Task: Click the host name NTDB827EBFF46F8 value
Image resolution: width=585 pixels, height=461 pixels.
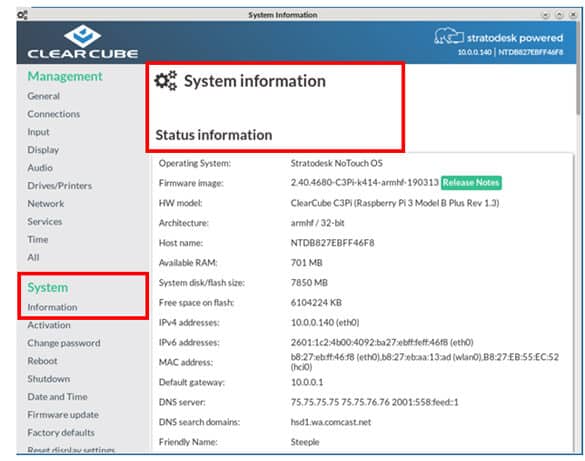Action: coord(332,243)
